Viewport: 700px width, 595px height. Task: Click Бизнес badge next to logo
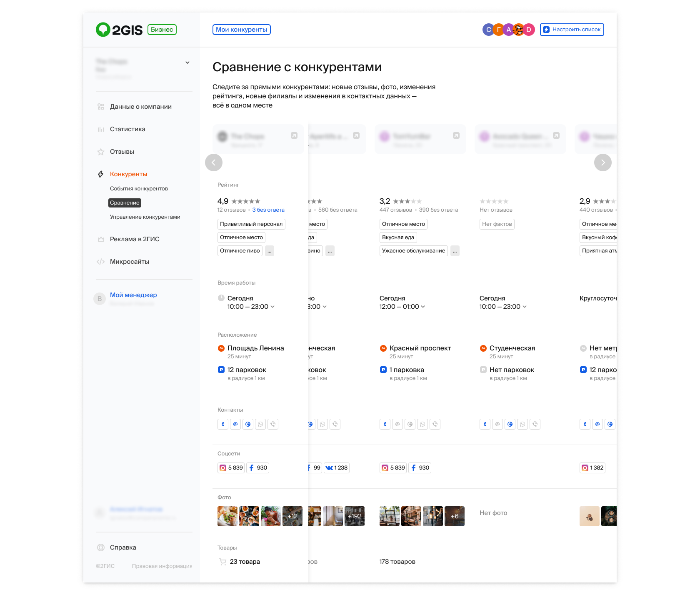click(162, 30)
